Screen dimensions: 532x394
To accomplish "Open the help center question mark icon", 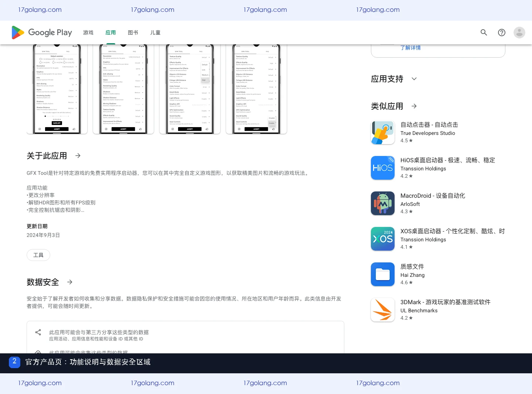I will (x=501, y=33).
